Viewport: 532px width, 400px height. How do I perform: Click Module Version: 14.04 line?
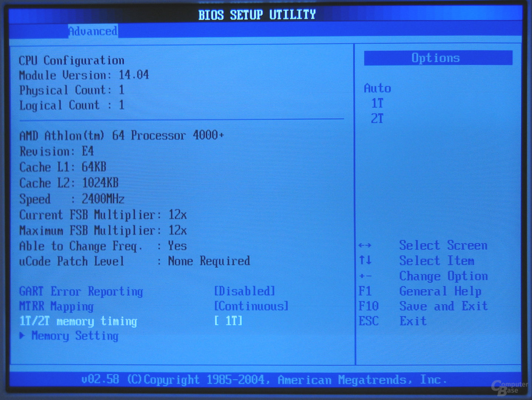pyautogui.click(x=84, y=75)
